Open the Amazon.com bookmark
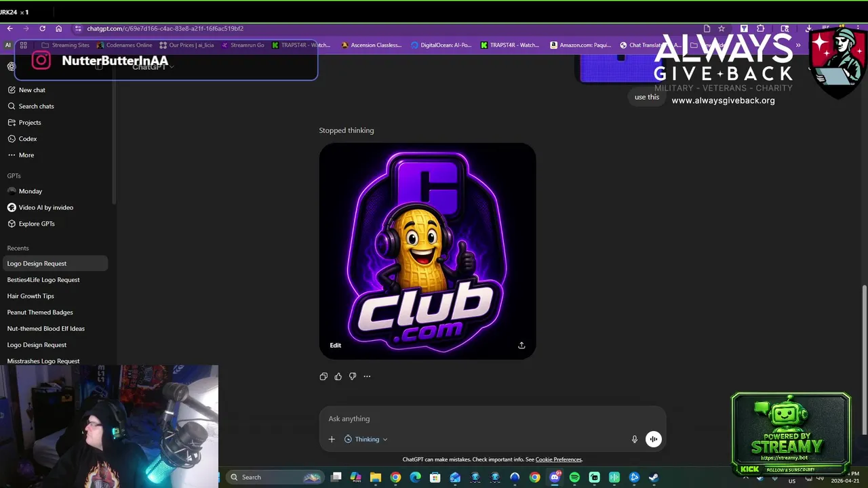868x488 pixels. point(580,45)
